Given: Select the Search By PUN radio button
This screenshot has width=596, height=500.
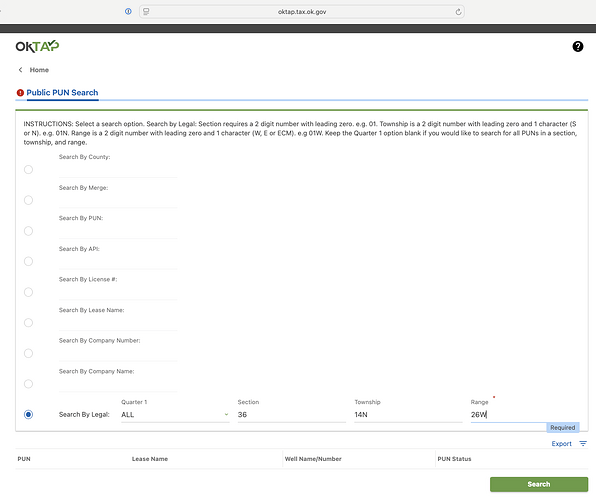Looking at the screenshot, I should point(28,231).
